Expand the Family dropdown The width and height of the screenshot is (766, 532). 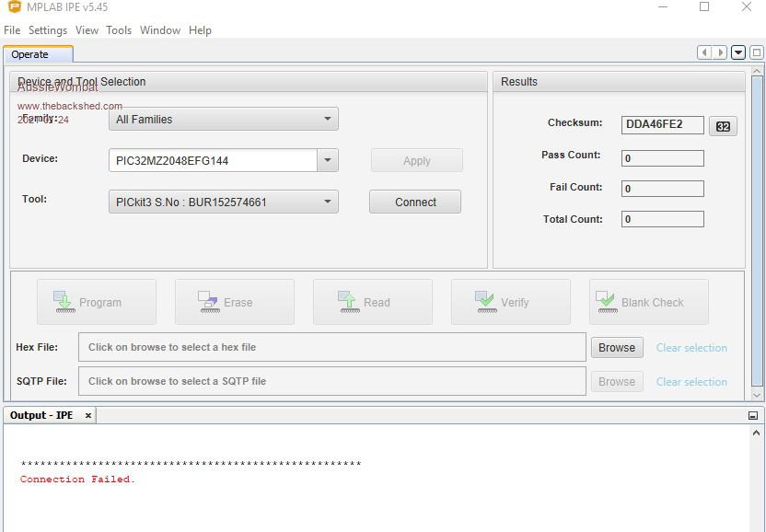click(x=328, y=119)
